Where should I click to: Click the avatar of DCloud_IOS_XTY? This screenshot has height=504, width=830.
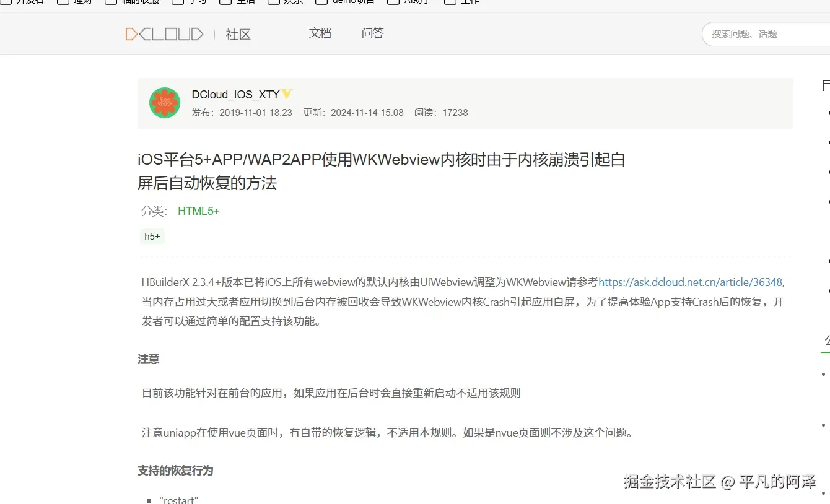coord(164,102)
